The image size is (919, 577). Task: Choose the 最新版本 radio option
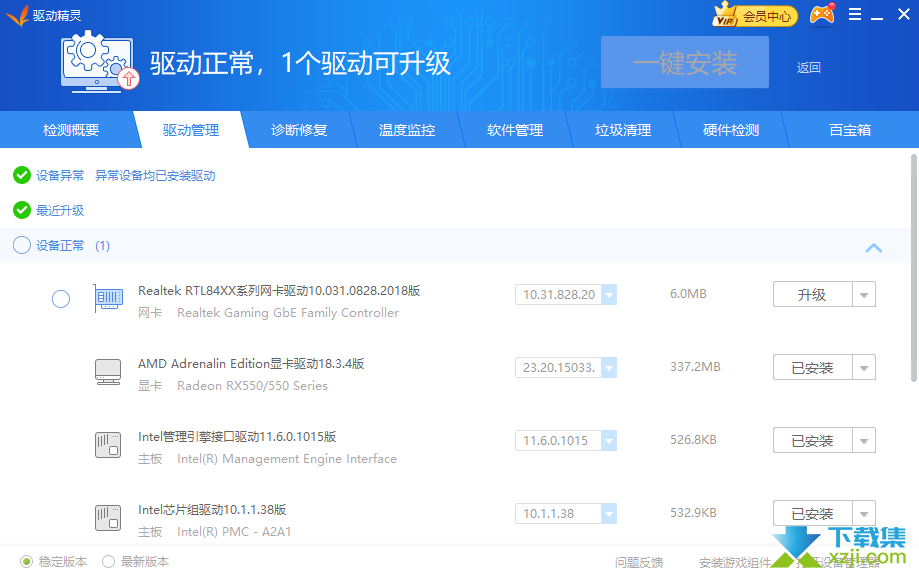(108, 562)
